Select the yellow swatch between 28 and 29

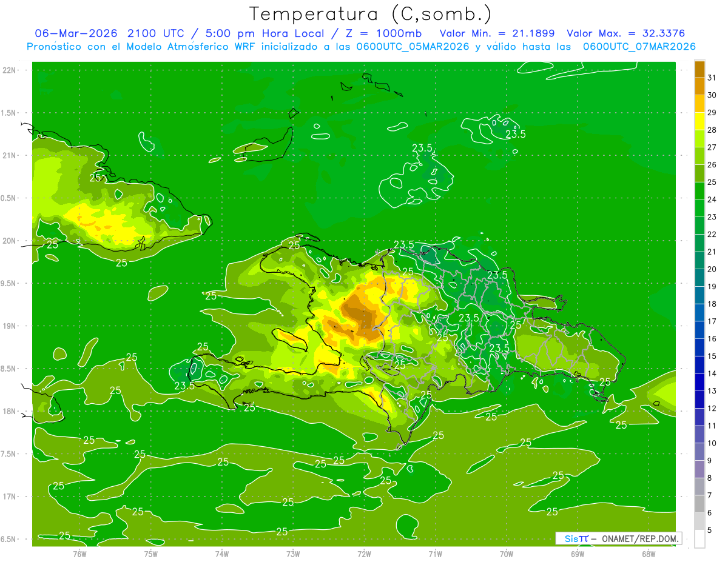(699, 121)
